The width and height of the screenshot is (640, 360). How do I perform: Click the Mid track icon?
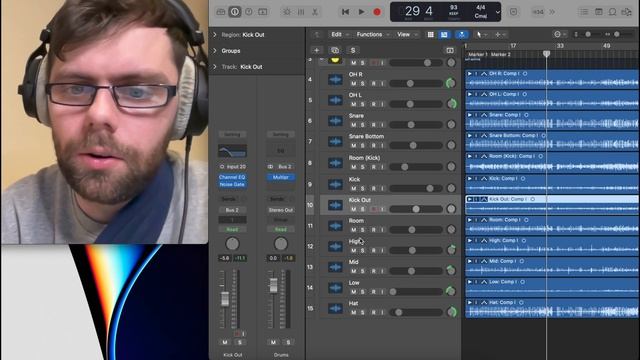(335, 267)
